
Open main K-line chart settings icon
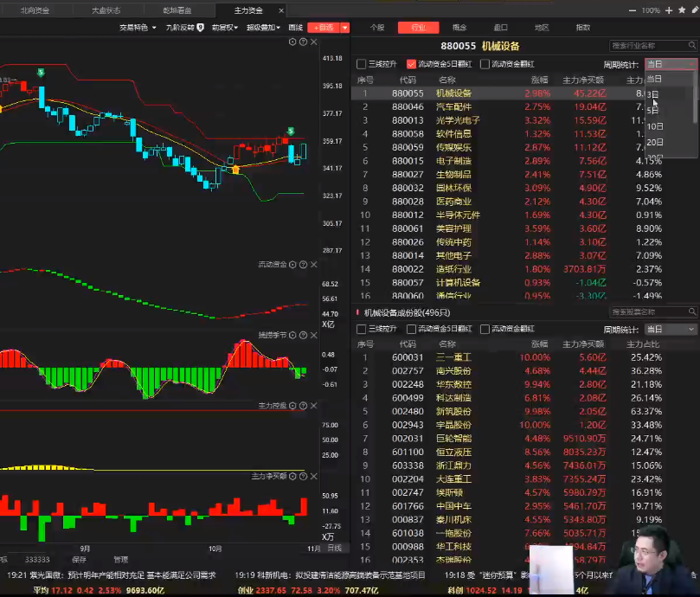[x=292, y=42]
